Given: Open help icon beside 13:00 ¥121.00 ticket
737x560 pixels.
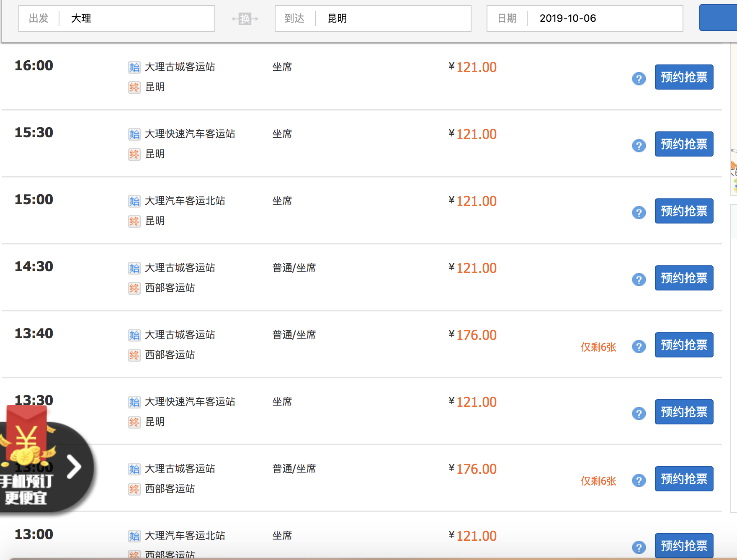Looking at the screenshot, I should point(639,547).
